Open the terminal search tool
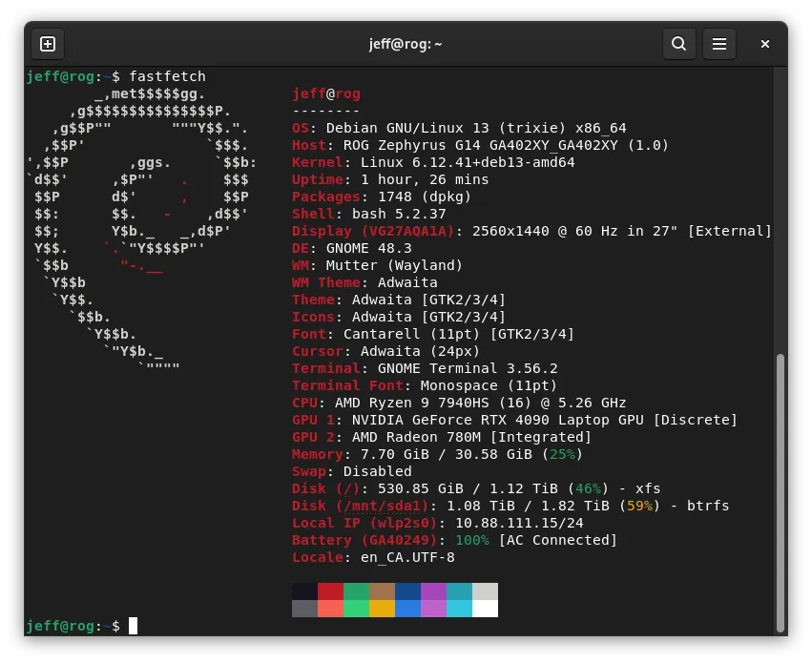The width and height of the screenshot is (812, 663). pos(679,44)
